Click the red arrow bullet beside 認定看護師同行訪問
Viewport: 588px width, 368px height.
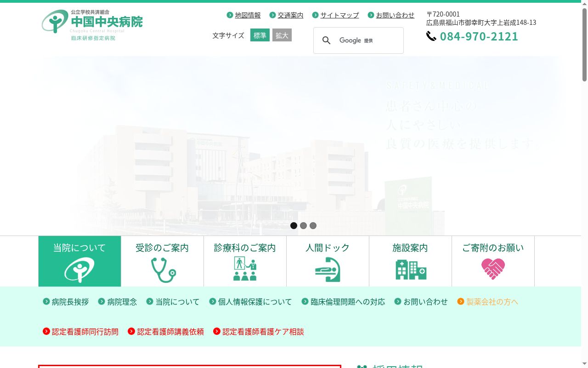46,331
